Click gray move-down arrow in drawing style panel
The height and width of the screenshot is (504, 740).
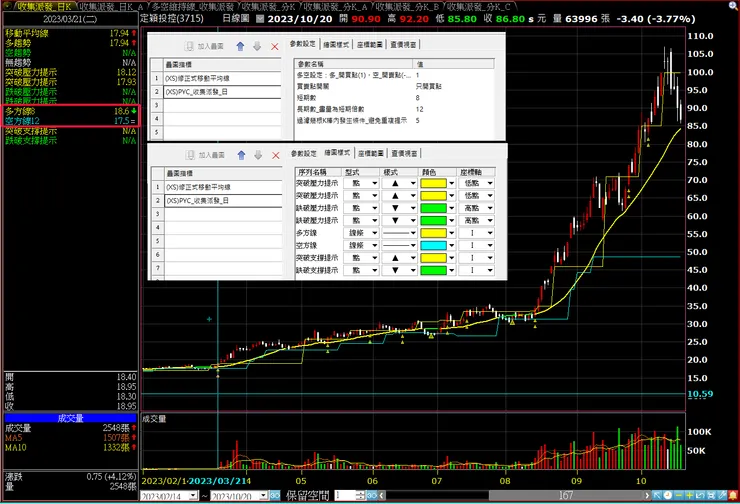pos(258,155)
